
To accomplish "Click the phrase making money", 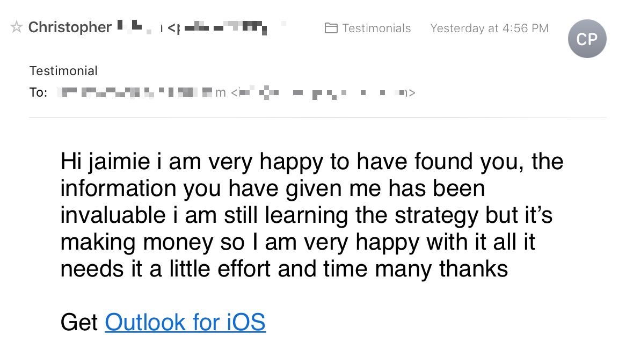I will [x=137, y=243].
